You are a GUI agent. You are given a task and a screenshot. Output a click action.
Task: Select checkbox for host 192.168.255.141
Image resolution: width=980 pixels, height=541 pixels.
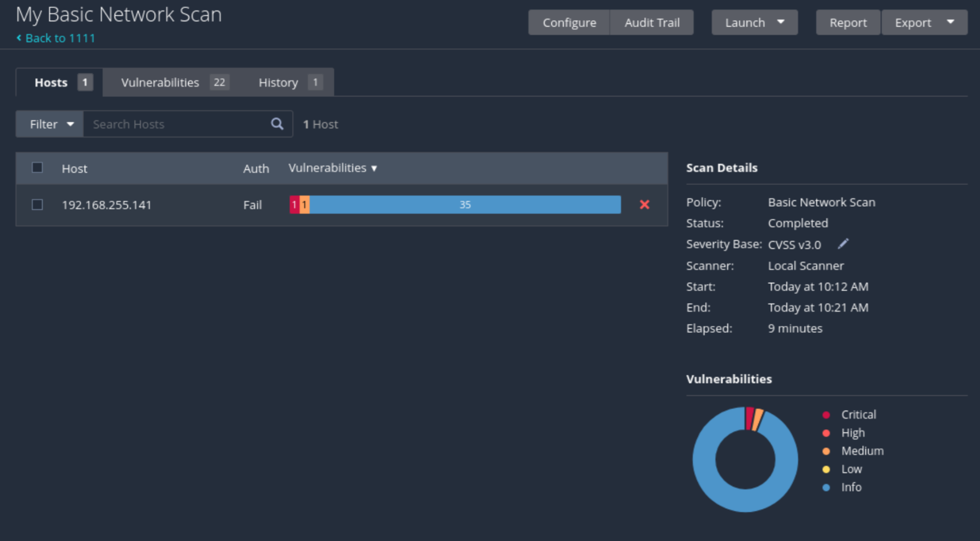pyautogui.click(x=37, y=205)
